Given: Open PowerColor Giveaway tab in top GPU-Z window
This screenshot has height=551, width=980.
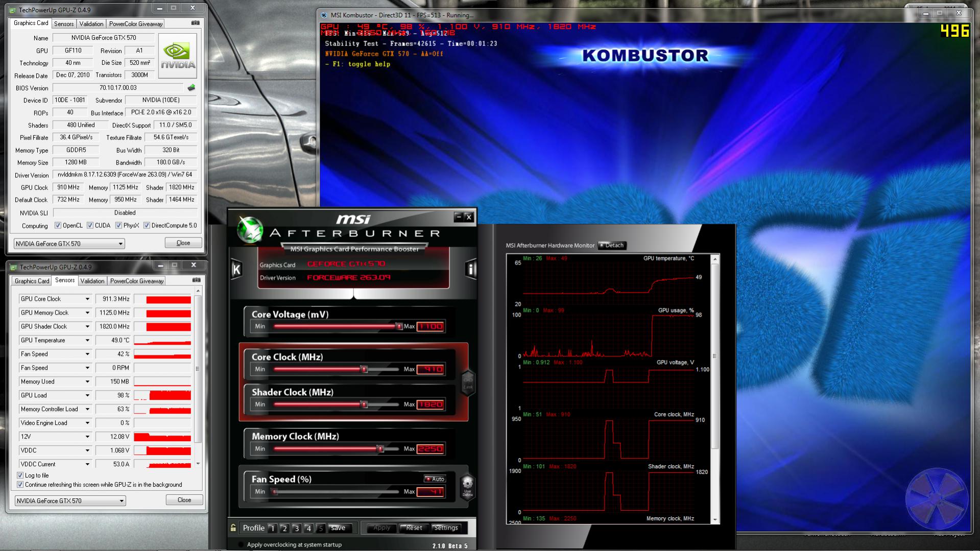Looking at the screenshot, I should (136, 23).
